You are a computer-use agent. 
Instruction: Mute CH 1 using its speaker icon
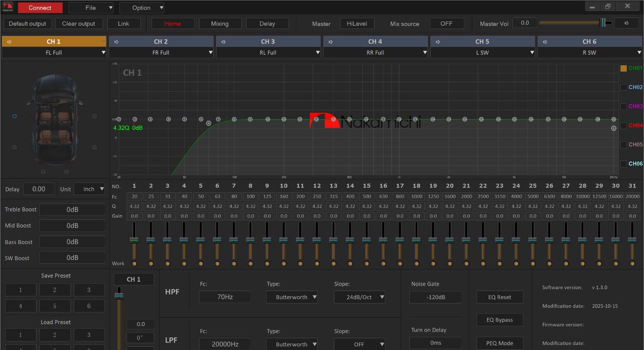(9, 42)
